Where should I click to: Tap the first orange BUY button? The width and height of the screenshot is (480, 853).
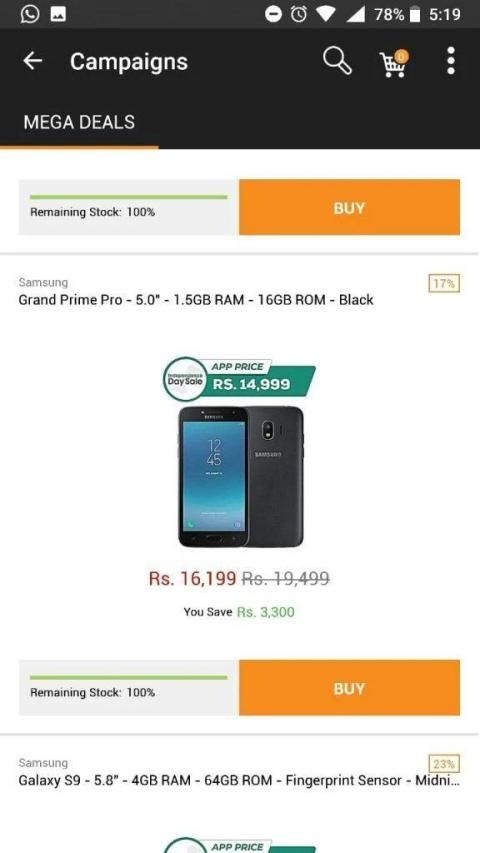click(349, 207)
